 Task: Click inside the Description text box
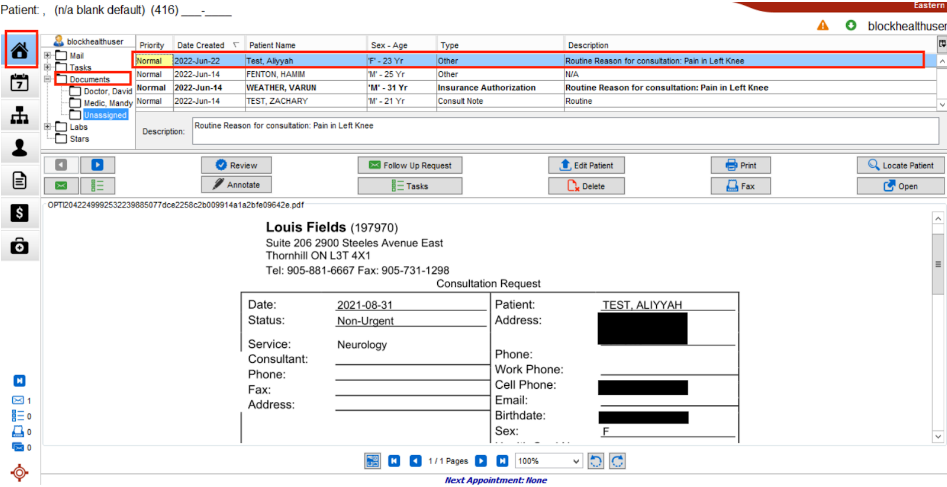click(565, 131)
